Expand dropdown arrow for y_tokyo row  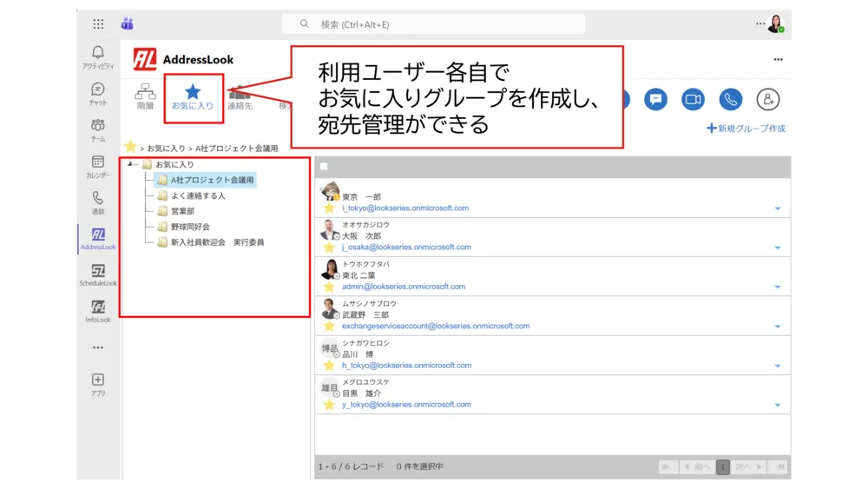pos(778,406)
